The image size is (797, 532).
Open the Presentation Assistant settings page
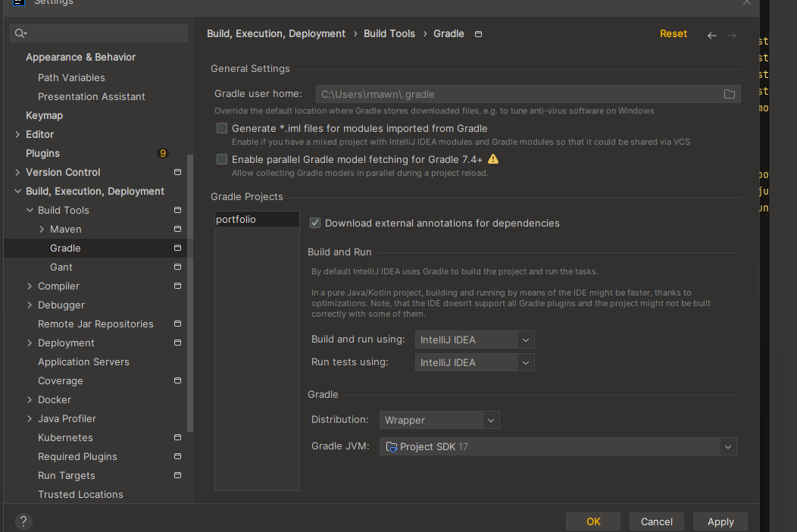click(92, 97)
